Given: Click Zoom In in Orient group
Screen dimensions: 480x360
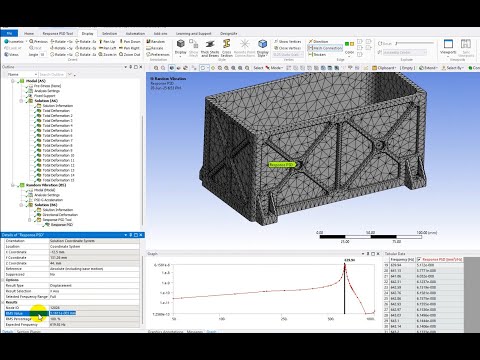Looking at the screenshot, I should click(107, 54).
